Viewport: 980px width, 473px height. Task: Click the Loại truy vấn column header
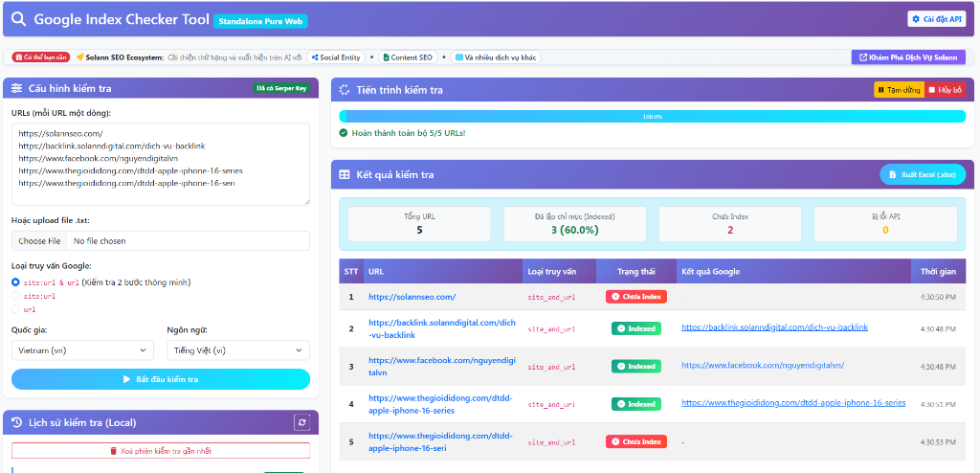click(x=559, y=272)
